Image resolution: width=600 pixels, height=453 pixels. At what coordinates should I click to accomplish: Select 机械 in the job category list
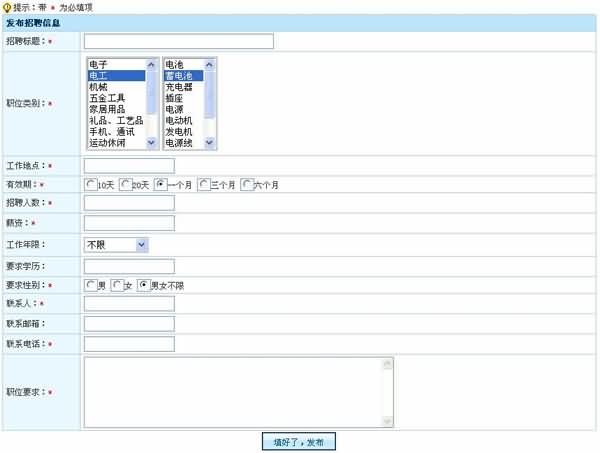point(100,87)
